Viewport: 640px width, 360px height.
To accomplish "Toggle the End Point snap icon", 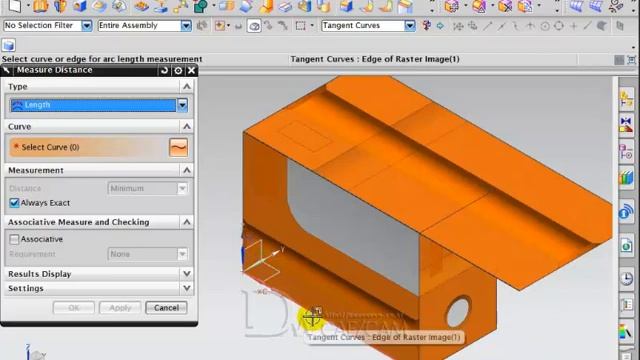I will (488, 26).
